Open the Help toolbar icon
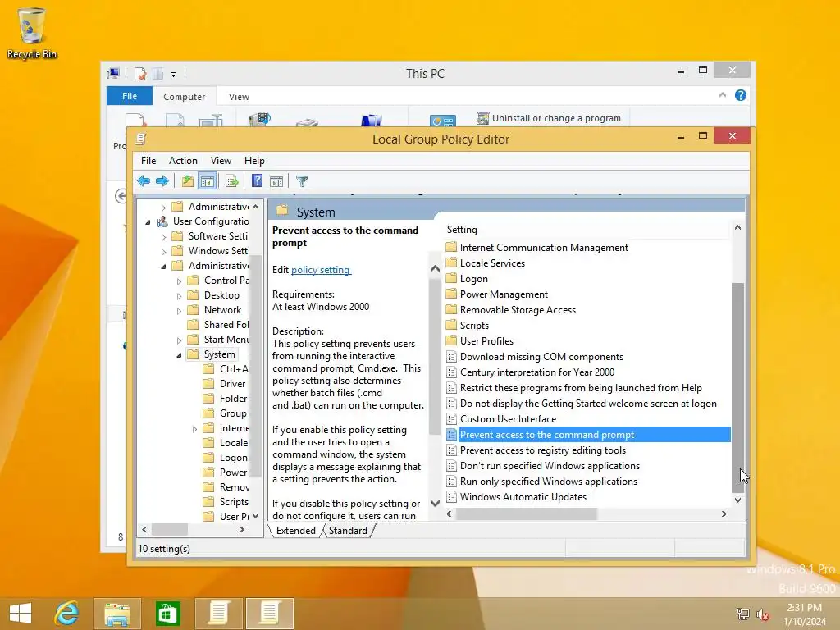 pyautogui.click(x=257, y=181)
